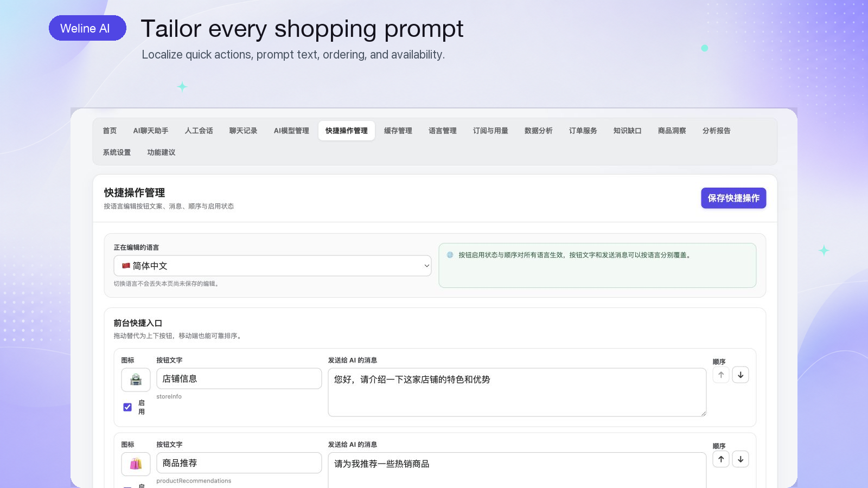Switch to the 功能建议 tab
Screen dimensions: 868x488
pyautogui.click(x=161, y=152)
